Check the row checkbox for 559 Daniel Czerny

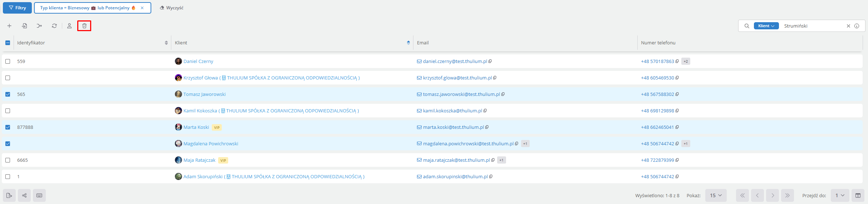point(8,61)
